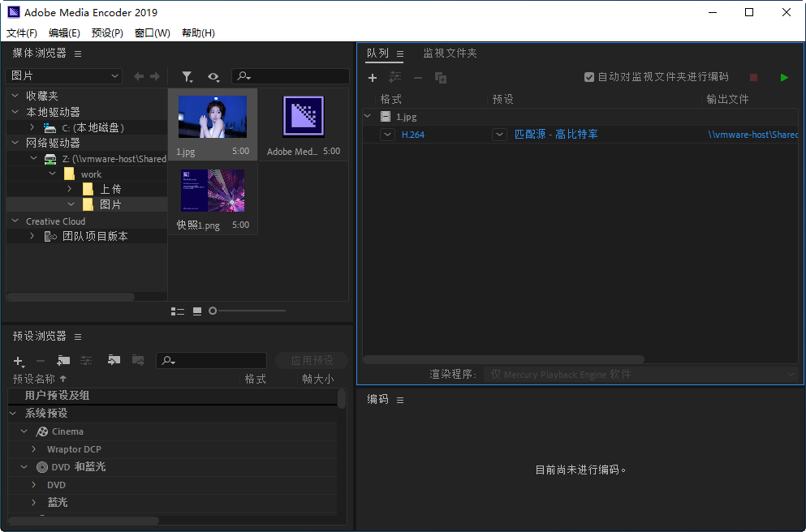This screenshot has width=806, height=532.
Task: Click the 应用预设 button
Action: point(312,361)
